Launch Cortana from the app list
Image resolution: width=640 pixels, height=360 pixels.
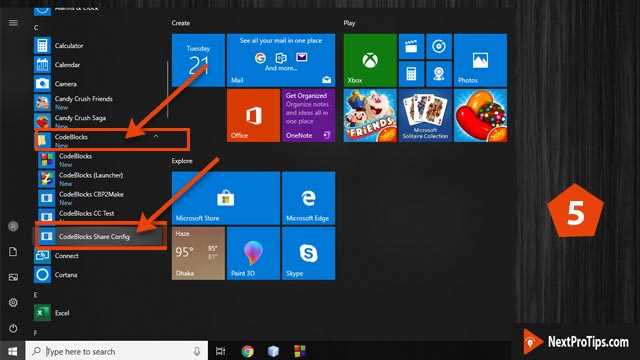click(x=98, y=275)
